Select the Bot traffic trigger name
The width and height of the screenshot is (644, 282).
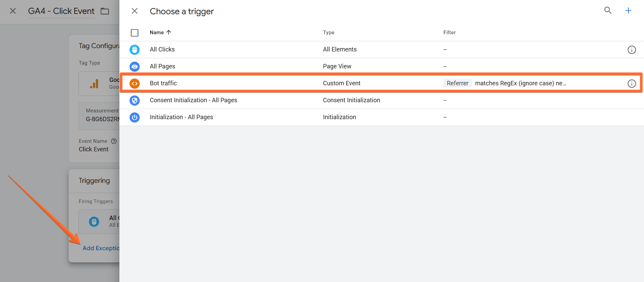point(163,83)
